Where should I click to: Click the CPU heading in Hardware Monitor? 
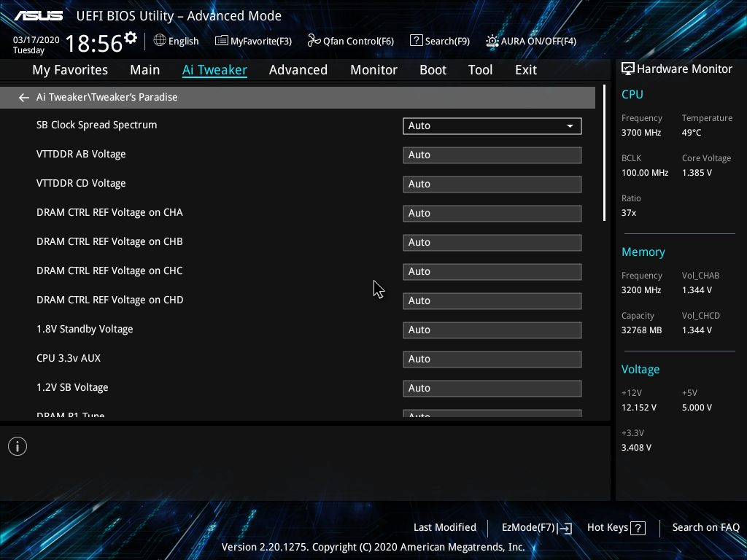click(x=632, y=94)
